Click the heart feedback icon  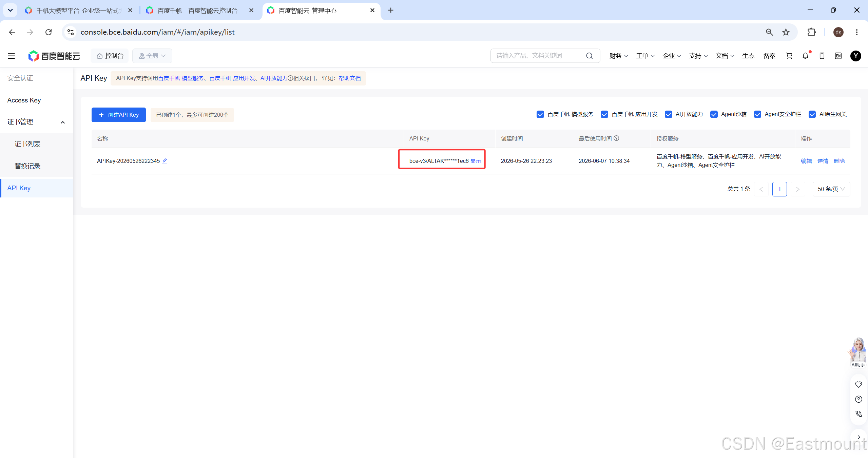point(859,385)
